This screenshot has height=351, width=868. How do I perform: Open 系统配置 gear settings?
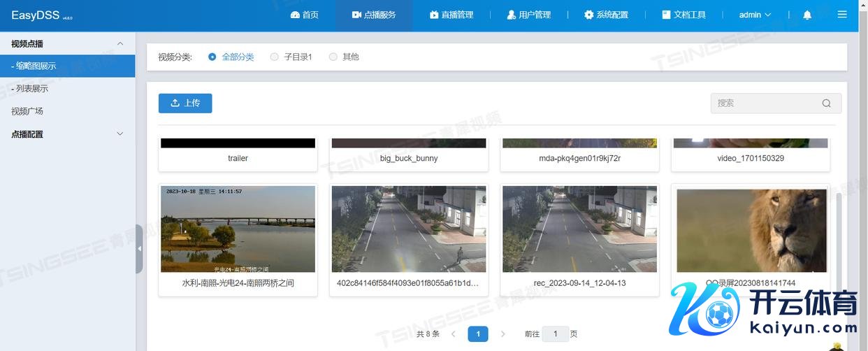point(606,15)
